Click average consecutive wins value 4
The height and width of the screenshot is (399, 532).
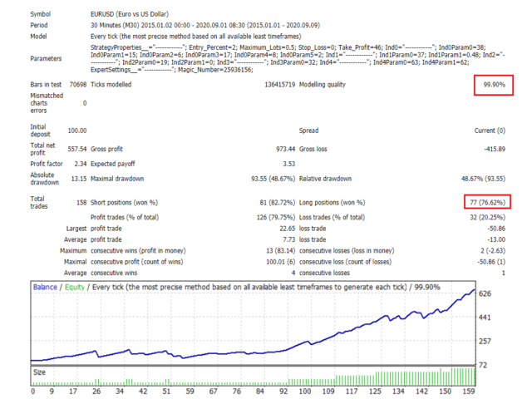(293, 273)
